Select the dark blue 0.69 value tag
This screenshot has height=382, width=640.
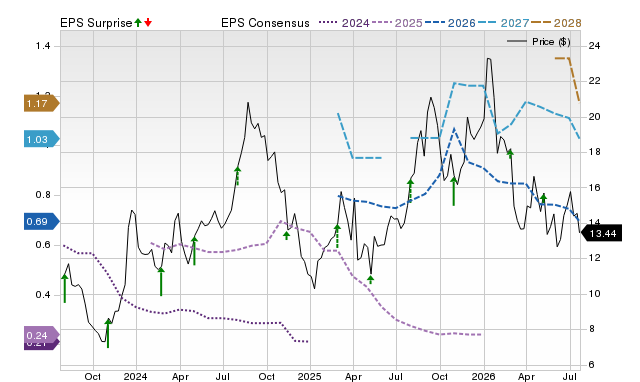pyautogui.click(x=41, y=222)
